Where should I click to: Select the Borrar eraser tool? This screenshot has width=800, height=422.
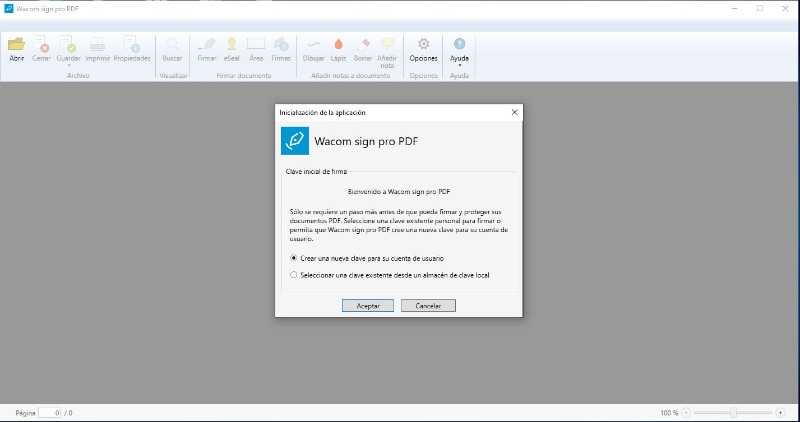(362, 45)
